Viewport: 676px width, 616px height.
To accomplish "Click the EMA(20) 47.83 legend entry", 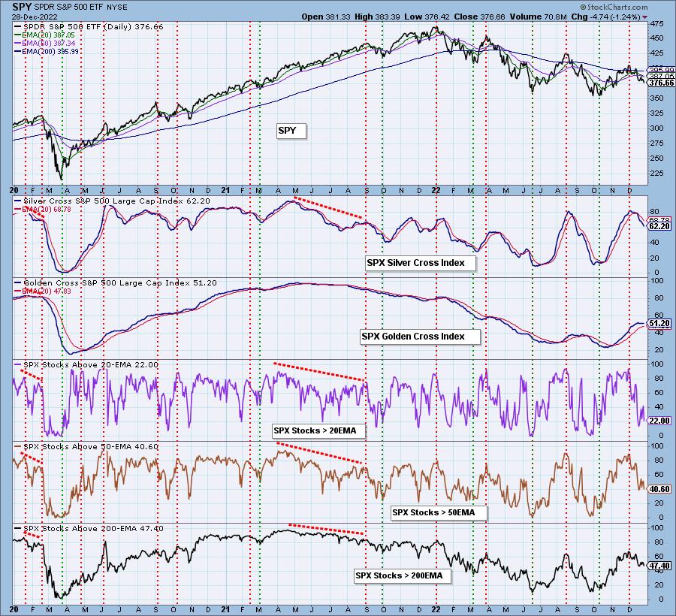I will tap(43, 291).
